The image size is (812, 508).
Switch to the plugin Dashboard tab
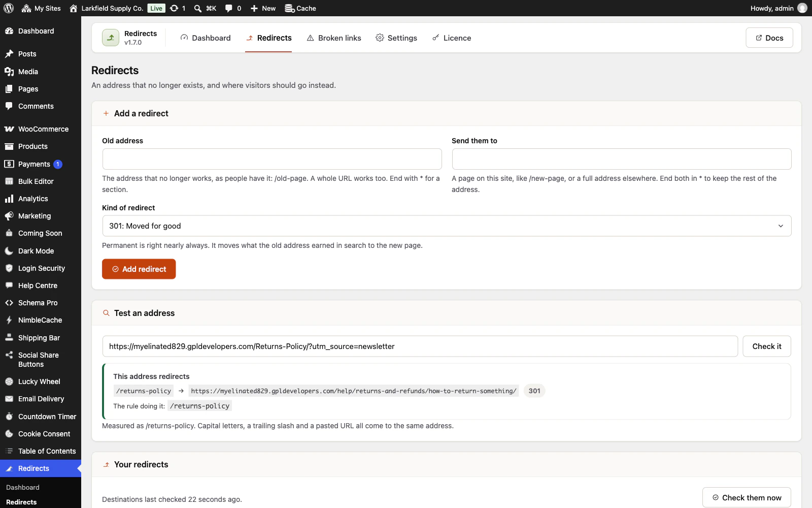pos(206,38)
